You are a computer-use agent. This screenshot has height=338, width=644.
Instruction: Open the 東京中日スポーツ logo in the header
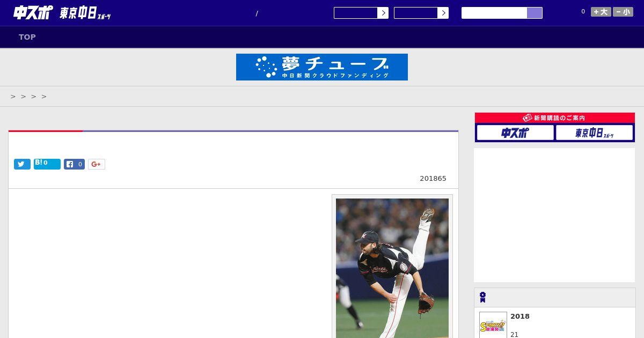[85, 13]
